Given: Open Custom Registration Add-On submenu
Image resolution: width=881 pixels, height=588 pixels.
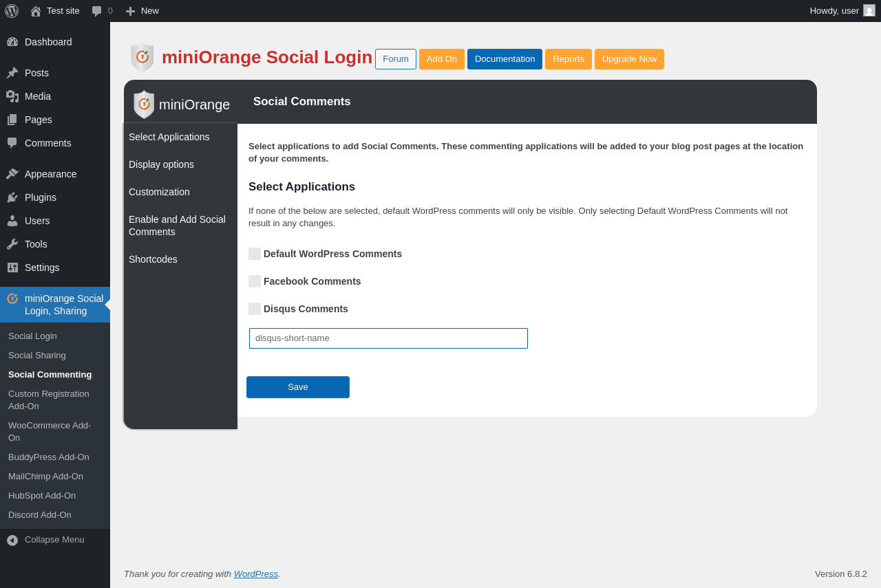Looking at the screenshot, I should (55, 400).
